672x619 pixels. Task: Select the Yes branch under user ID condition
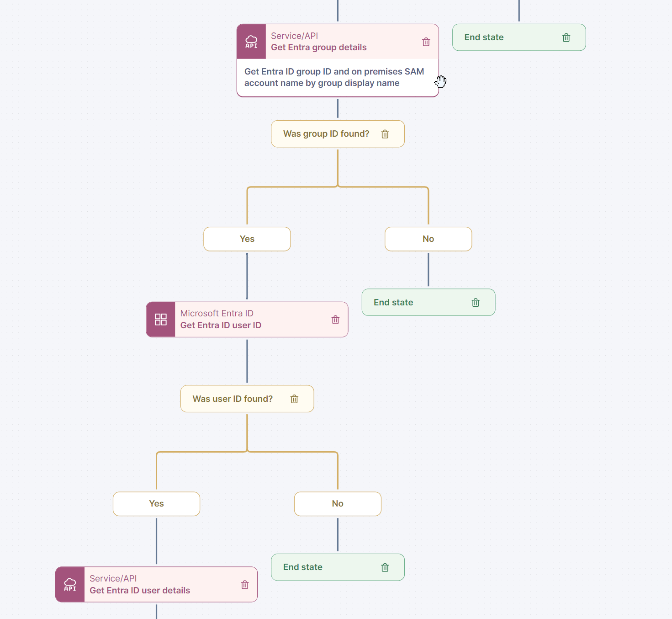tap(156, 504)
